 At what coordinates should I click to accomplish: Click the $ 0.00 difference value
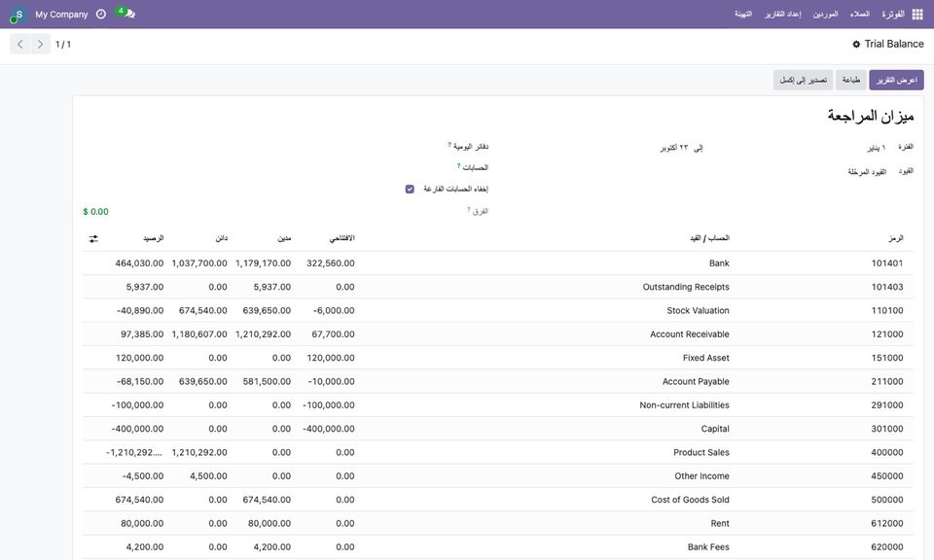(96, 212)
